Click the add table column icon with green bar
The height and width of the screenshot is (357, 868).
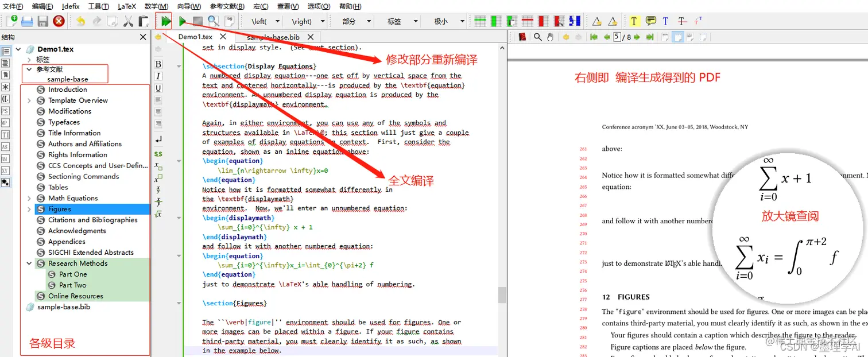pyautogui.click(x=496, y=21)
